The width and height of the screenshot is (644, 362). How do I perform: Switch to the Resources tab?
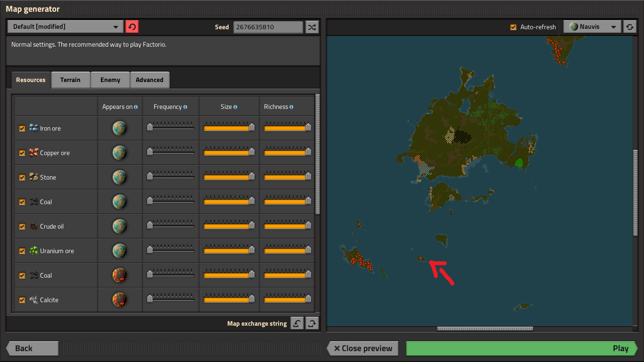point(31,80)
